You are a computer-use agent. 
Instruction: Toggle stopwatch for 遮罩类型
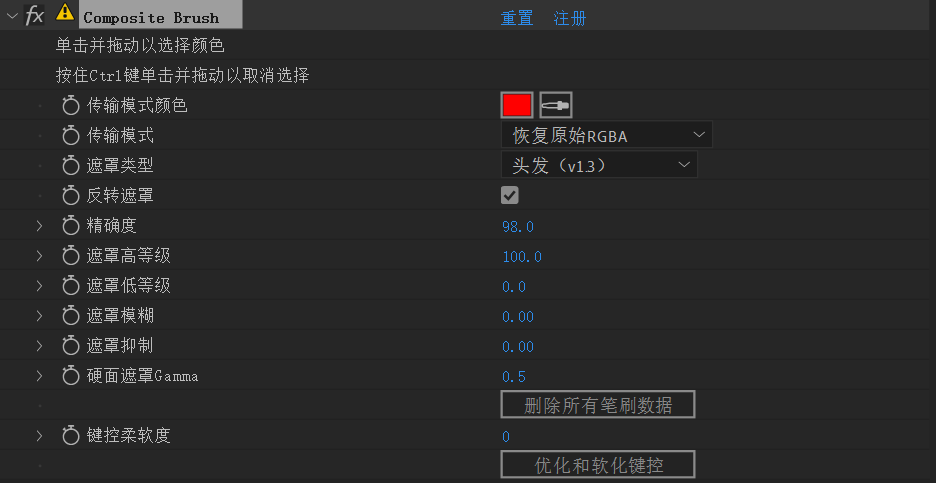[71, 166]
